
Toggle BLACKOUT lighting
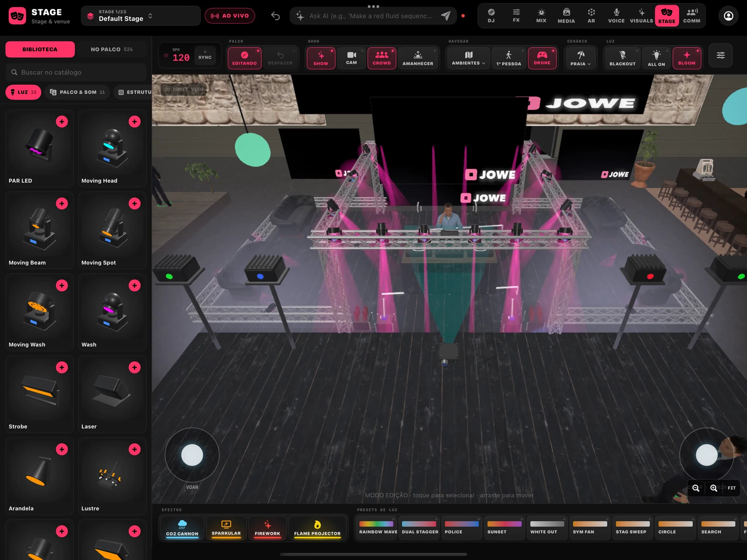[622, 58]
